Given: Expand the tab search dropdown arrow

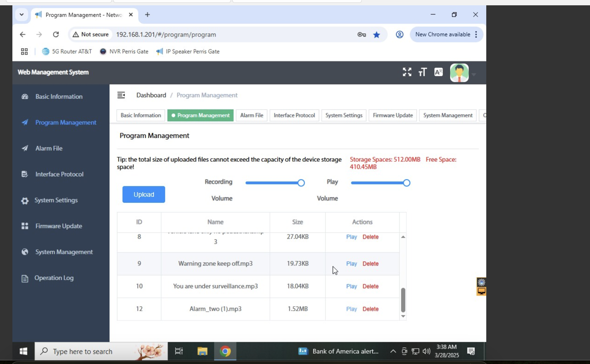Looking at the screenshot, I should 22,14.
